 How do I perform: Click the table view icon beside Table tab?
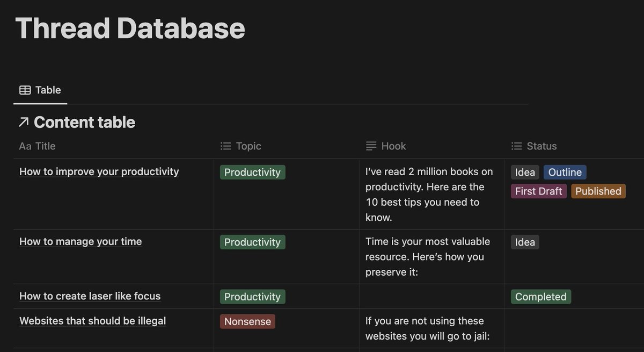pos(25,90)
